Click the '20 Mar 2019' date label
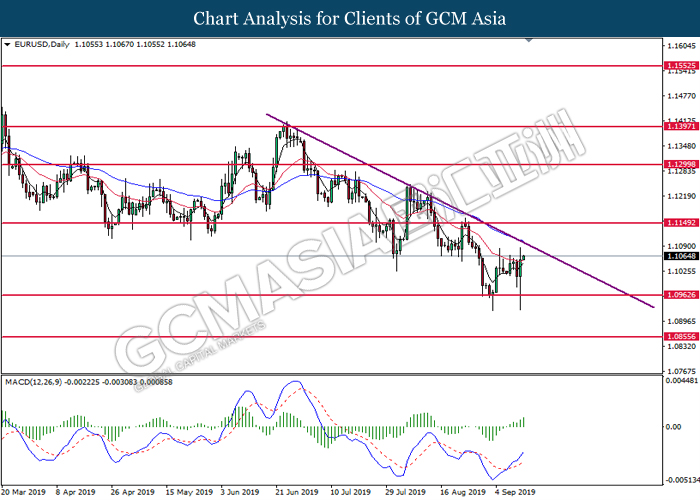700x500 pixels. pyautogui.click(x=24, y=492)
